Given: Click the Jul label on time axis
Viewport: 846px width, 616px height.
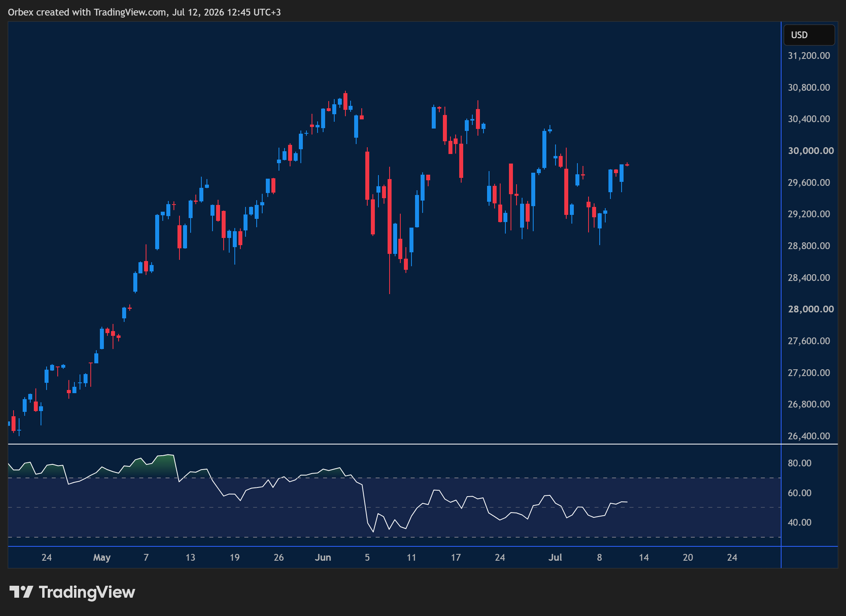Looking at the screenshot, I should [555, 558].
